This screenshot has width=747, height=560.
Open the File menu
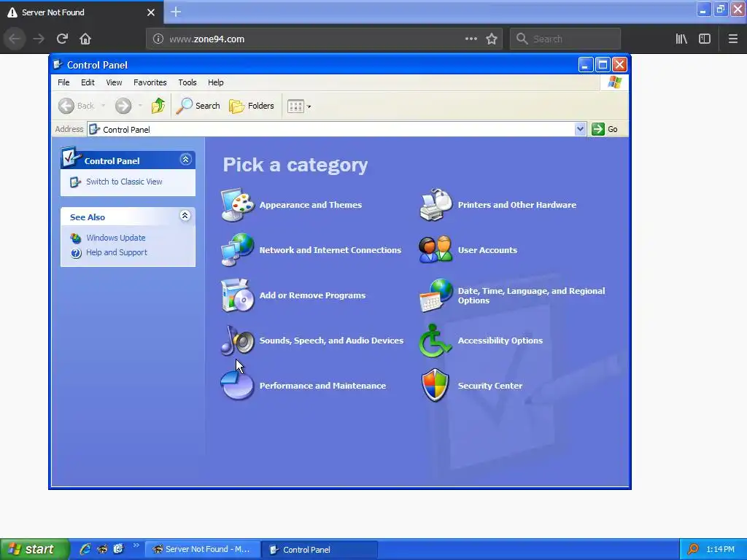[x=63, y=82]
